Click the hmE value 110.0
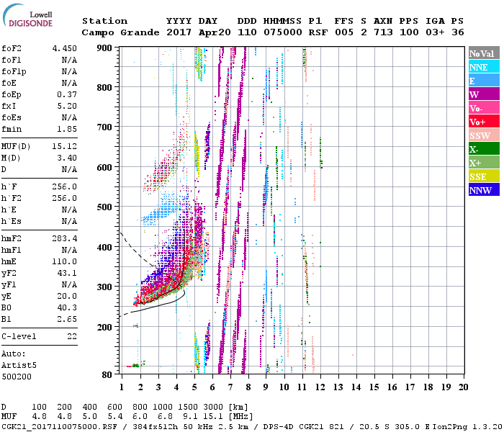This screenshot has width=504, height=432. (65, 261)
